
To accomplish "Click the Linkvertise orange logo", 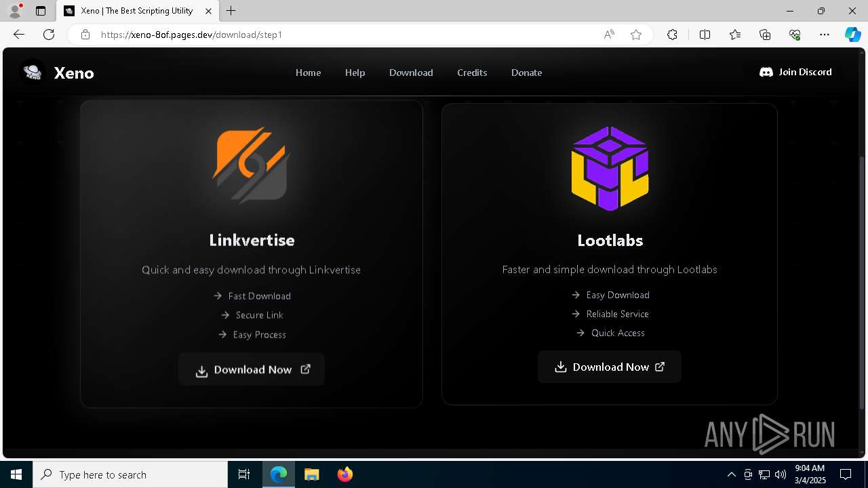I will point(252,165).
